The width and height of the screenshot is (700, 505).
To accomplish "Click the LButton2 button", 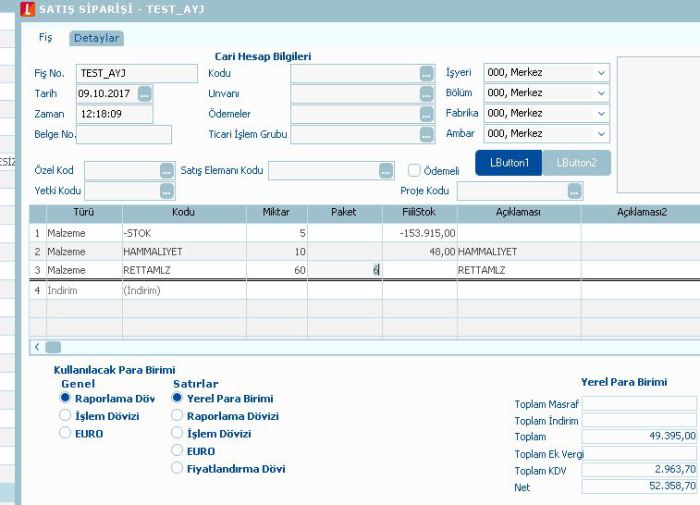I will point(576,163).
